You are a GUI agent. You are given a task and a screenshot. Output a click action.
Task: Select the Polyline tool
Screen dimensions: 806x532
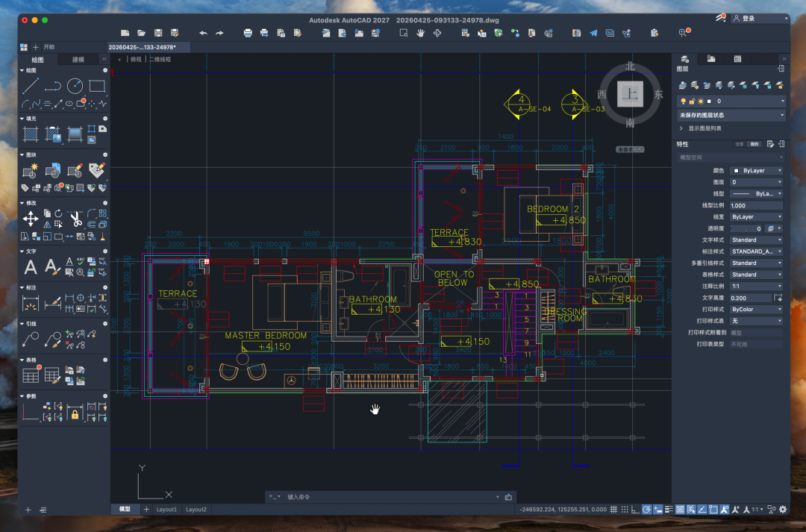(52, 86)
